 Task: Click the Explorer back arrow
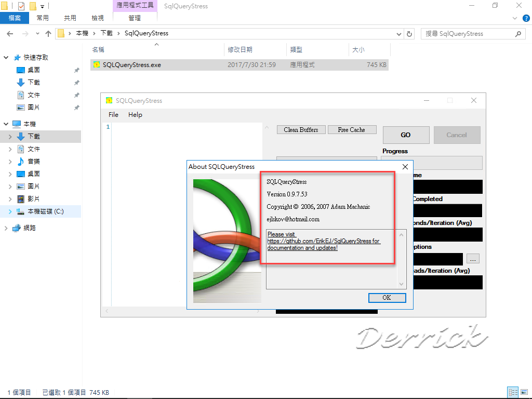(10, 34)
